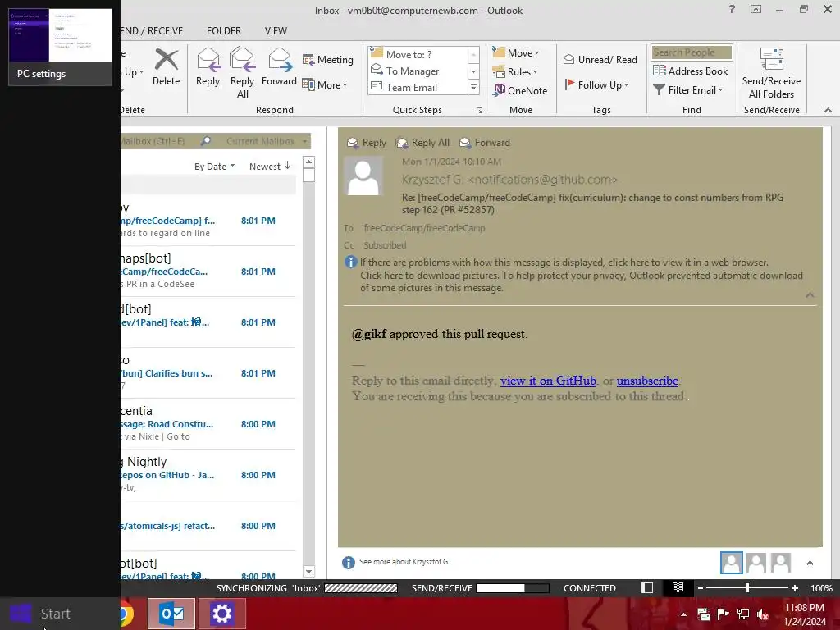Click the ribbon Reply icon
This screenshot has width=840, height=630.
(x=208, y=67)
